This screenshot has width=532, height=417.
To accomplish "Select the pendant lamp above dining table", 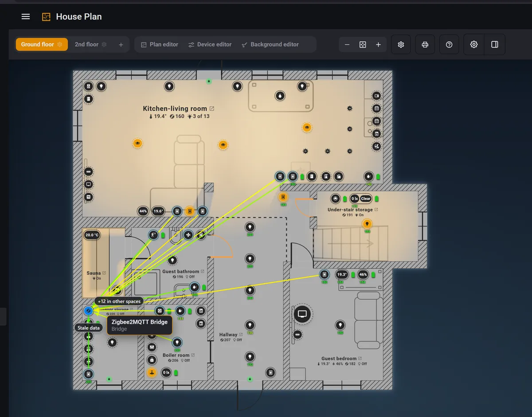I will [x=280, y=95].
